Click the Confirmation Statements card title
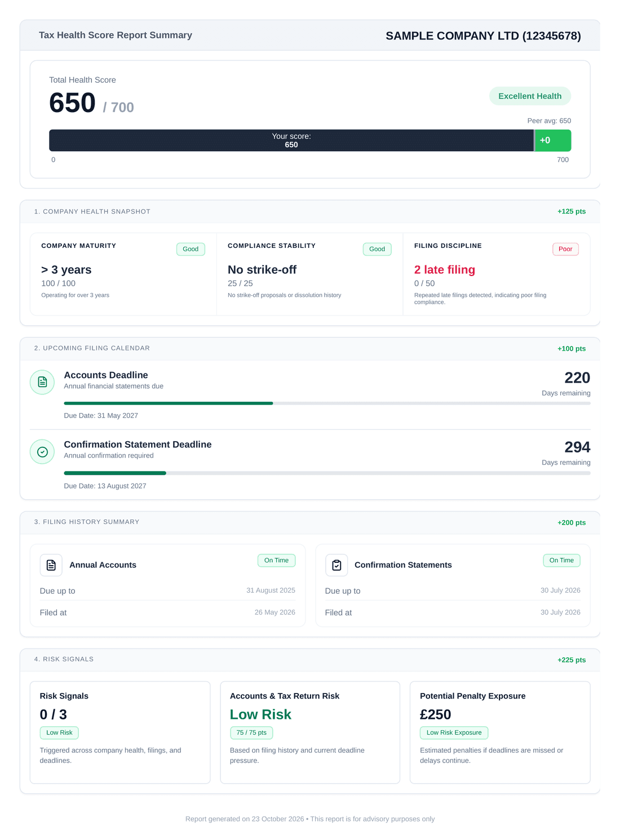The width and height of the screenshot is (620, 840). pos(403,565)
